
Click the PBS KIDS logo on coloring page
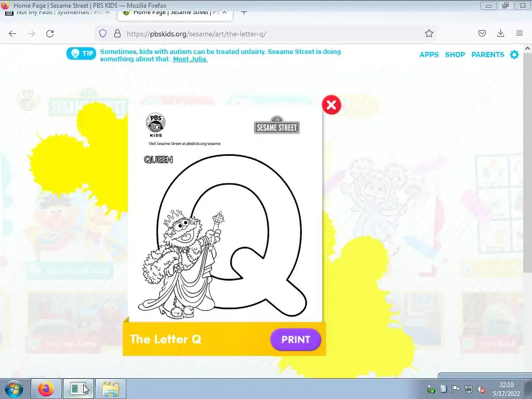tap(156, 125)
